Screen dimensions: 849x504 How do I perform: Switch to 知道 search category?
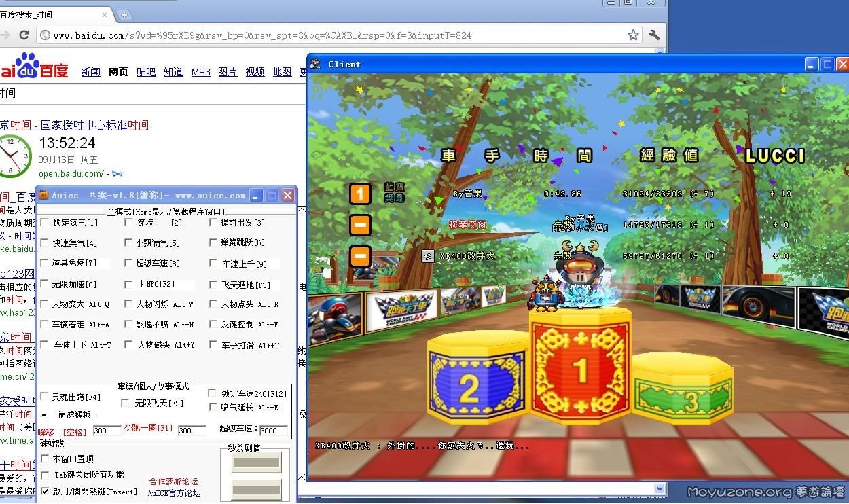click(173, 72)
